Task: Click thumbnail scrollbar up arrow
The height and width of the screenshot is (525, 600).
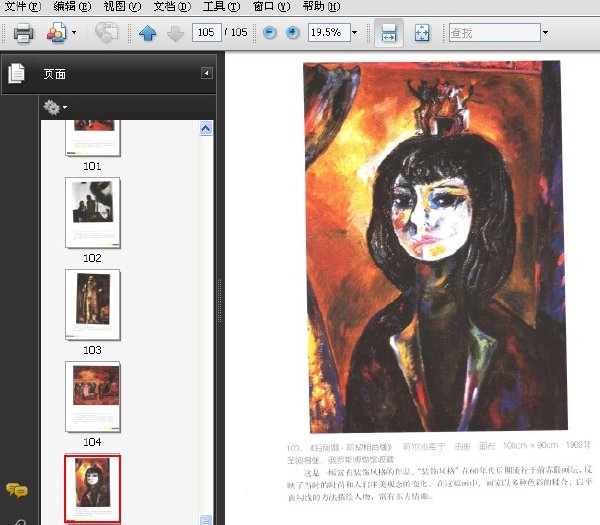Action: pyautogui.click(x=206, y=128)
